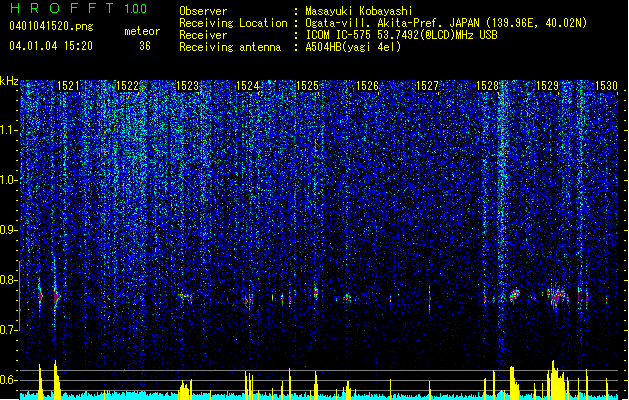
Task: Click the HROFFT 1.0.0 title text
Action: (x=78, y=8)
